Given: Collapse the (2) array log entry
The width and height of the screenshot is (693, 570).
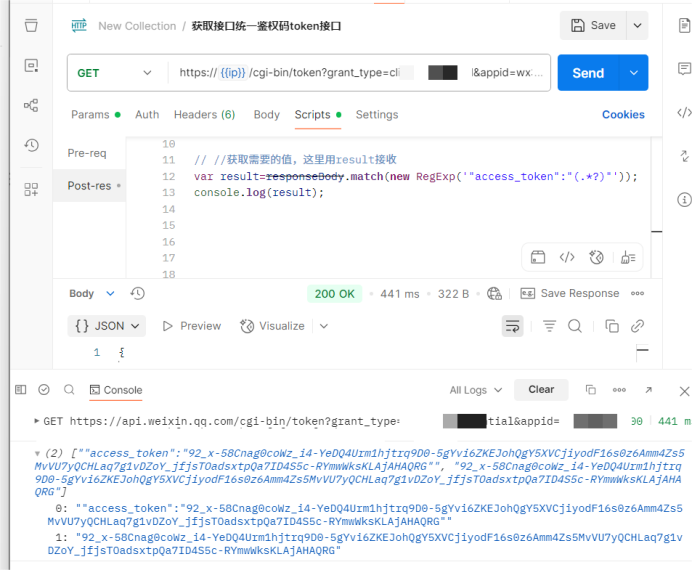Looking at the screenshot, I should pos(37,453).
